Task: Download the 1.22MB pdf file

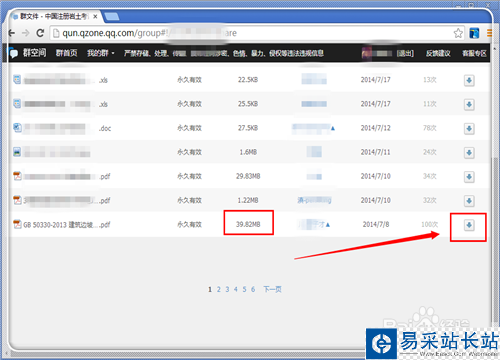Action: tap(469, 201)
